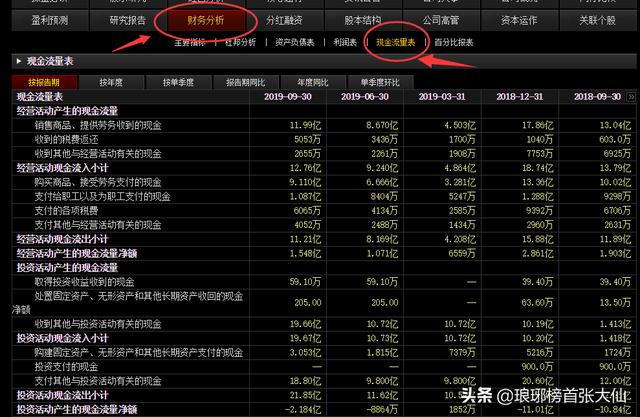This screenshot has width=640, height=417.
Task: Select the 按报告期 view button
Action: coord(44,82)
